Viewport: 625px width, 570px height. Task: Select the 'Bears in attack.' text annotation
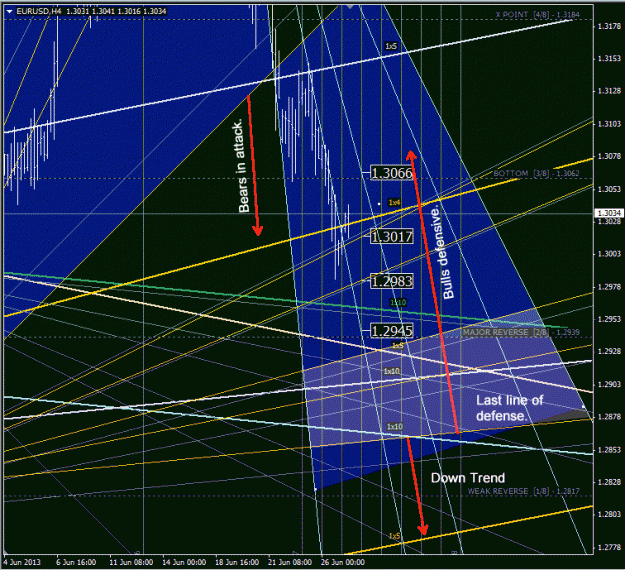click(240, 166)
